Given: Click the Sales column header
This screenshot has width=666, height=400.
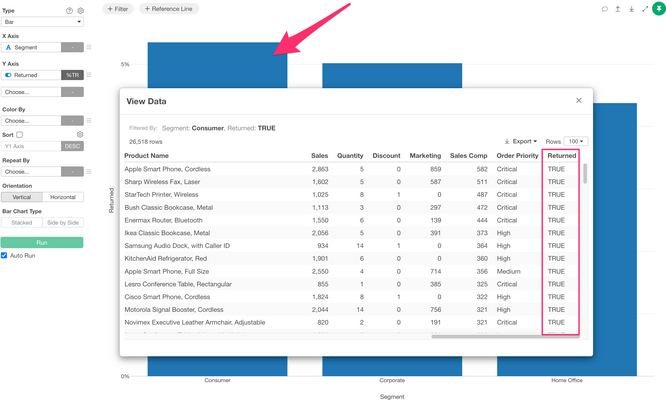Looking at the screenshot, I should [319, 156].
